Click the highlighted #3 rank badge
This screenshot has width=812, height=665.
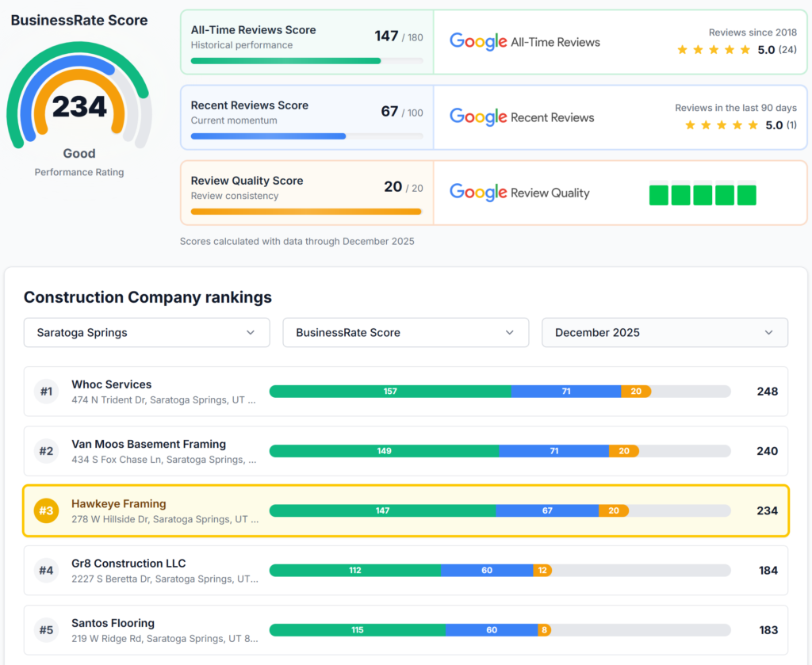click(x=46, y=510)
